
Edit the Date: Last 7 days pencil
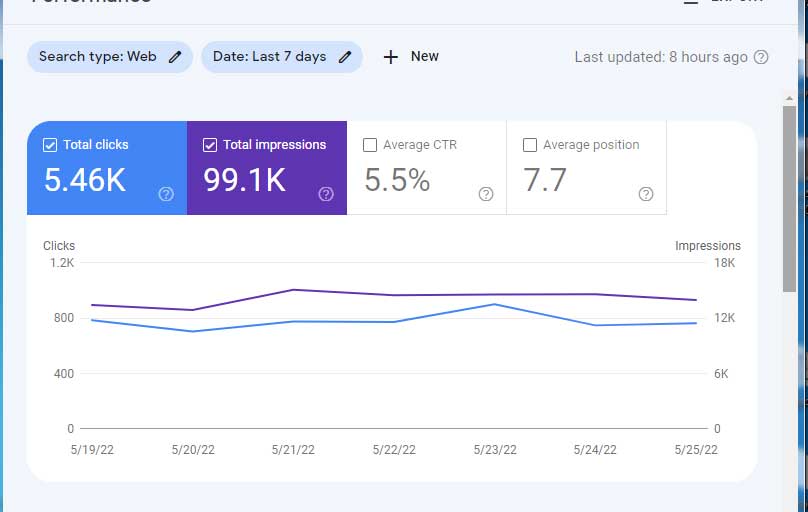click(x=345, y=57)
